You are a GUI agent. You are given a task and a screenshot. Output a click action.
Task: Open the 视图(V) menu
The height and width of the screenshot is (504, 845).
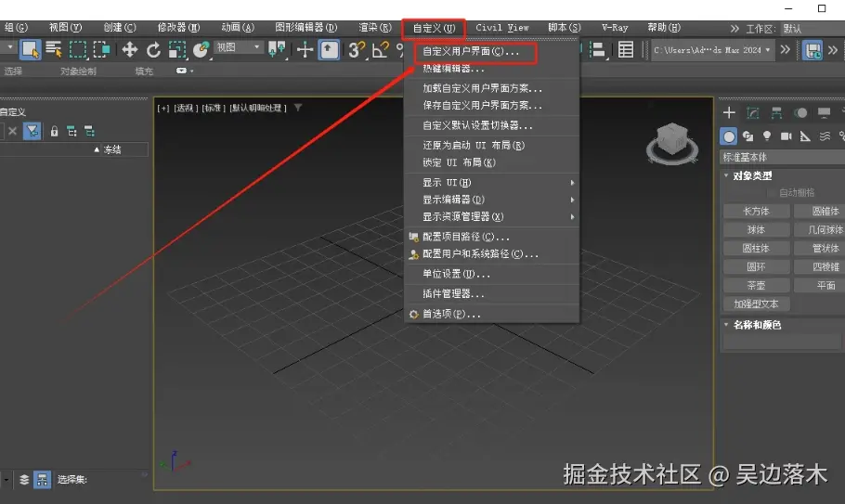65,28
